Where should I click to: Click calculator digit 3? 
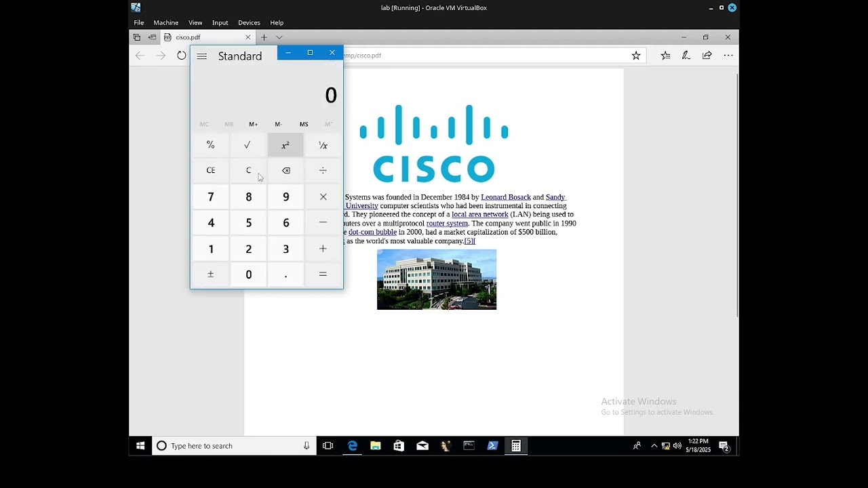pyautogui.click(x=285, y=249)
